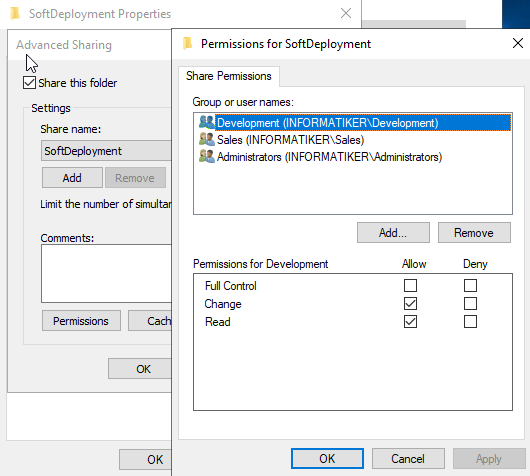Screen dimensions: 530x476
Task: Uncheck Allow for Read permission
Action: (x=410, y=322)
